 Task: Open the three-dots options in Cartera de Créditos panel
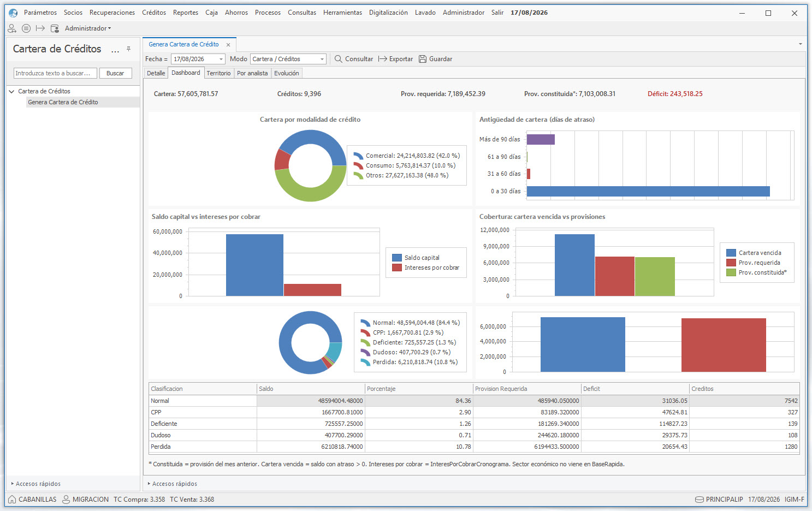(115, 50)
